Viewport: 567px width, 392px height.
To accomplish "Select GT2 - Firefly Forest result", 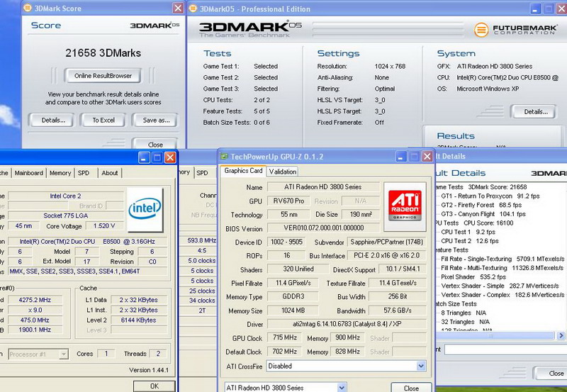I will pos(481,205).
